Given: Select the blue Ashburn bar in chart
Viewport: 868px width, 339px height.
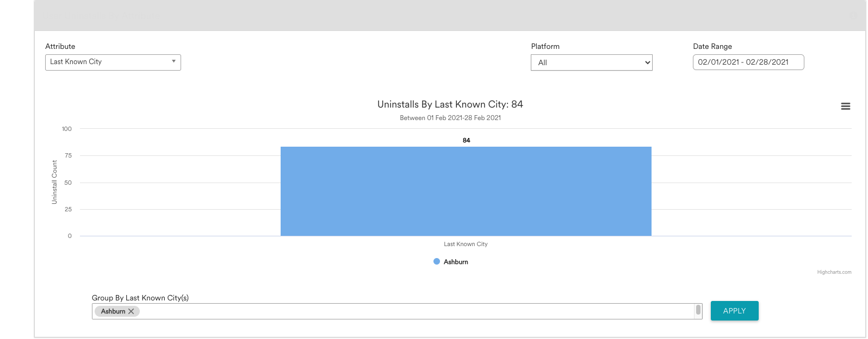Looking at the screenshot, I should 466,191.
